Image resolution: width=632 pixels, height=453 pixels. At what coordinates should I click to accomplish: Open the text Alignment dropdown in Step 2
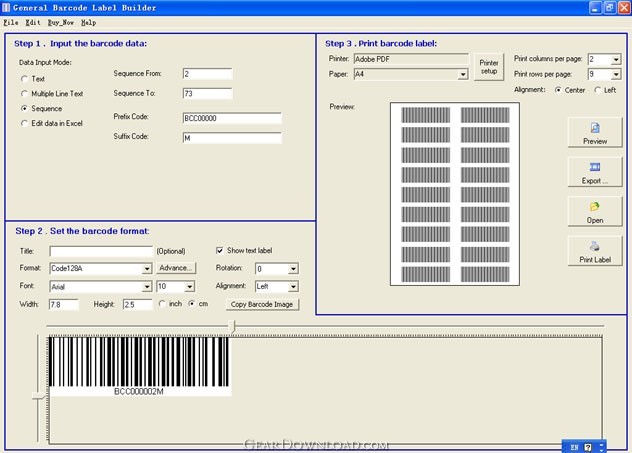click(x=293, y=287)
